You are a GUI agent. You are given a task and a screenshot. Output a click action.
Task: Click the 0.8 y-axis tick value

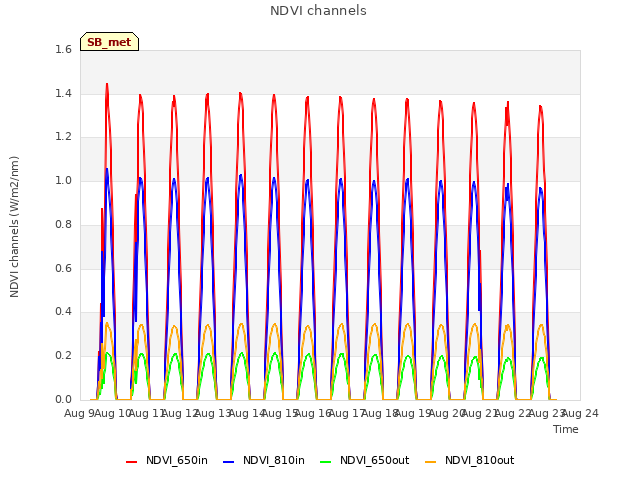[x=63, y=224]
